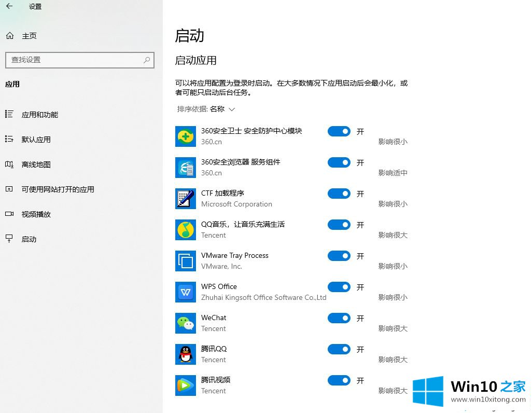Go to 离线地图 settings page
532x413 pixels.
click(36, 164)
